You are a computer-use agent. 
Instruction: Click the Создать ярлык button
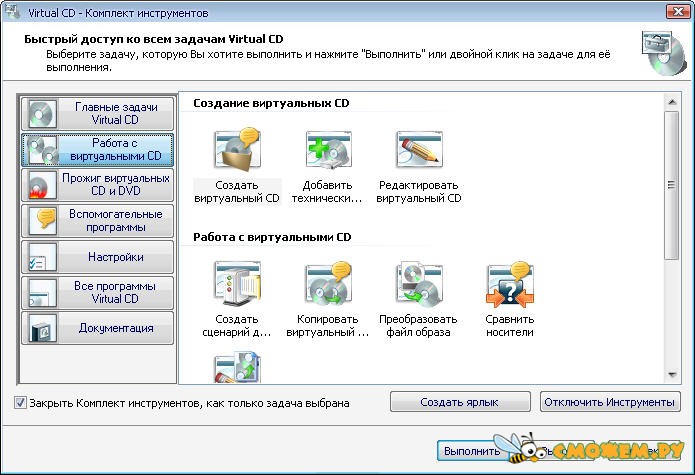460,402
